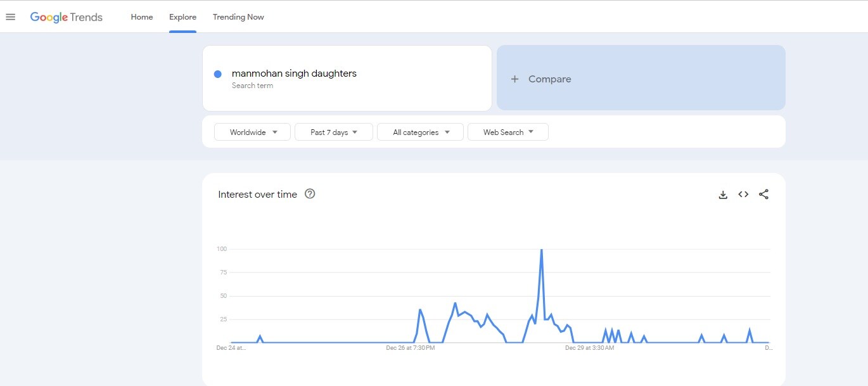868x386 pixels.
Task: Open the hamburger main menu
Action: pyautogui.click(x=10, y=17)
